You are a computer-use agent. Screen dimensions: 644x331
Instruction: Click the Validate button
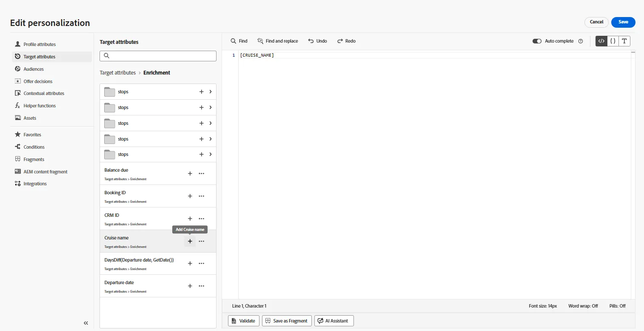[x=244, y=321]
